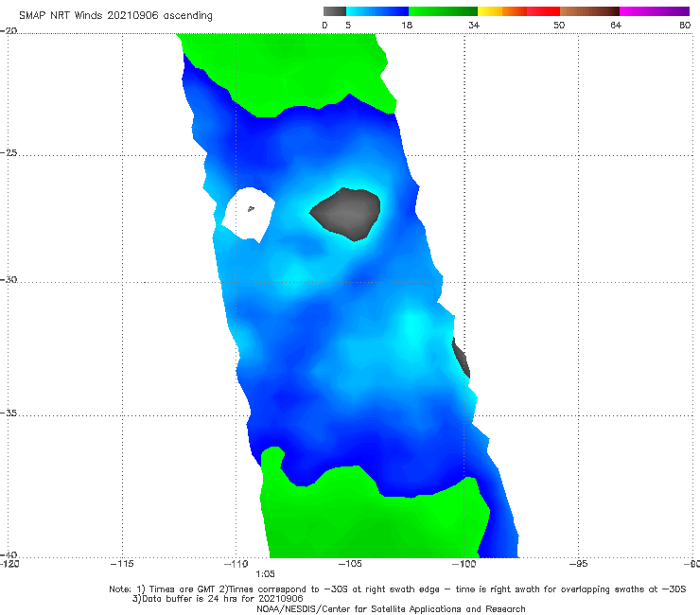Click the swath time label '1:05'

point(265,574)
